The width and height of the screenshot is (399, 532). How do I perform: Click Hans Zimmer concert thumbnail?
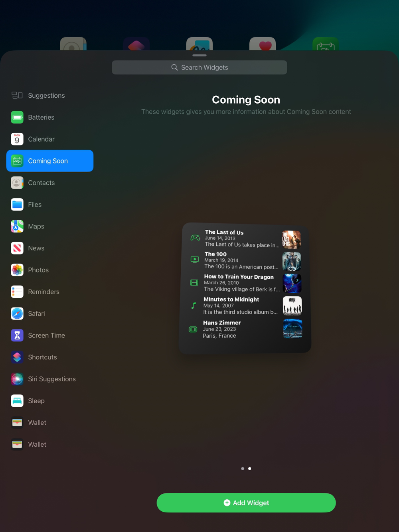(x=292, y=329)
